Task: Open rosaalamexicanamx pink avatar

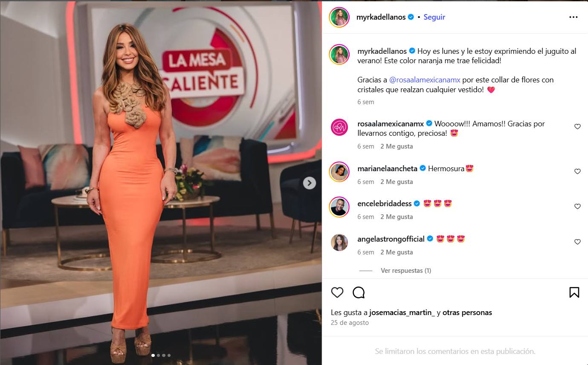Action: tap(339, 127)
